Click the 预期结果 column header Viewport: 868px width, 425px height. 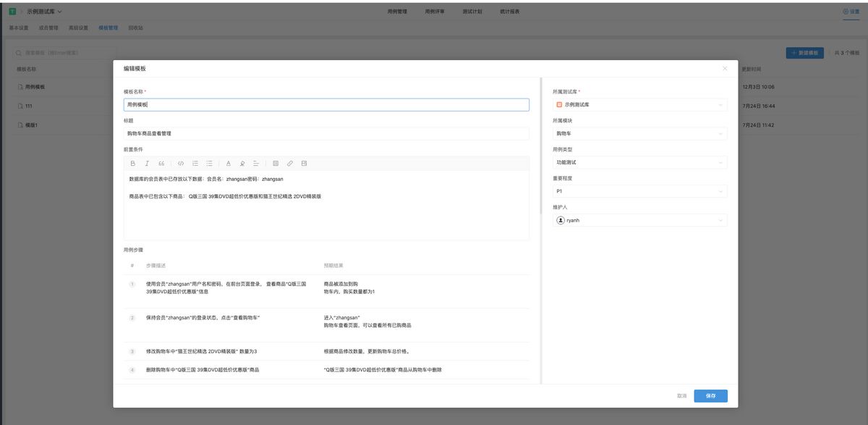click(x=333, y=266)
